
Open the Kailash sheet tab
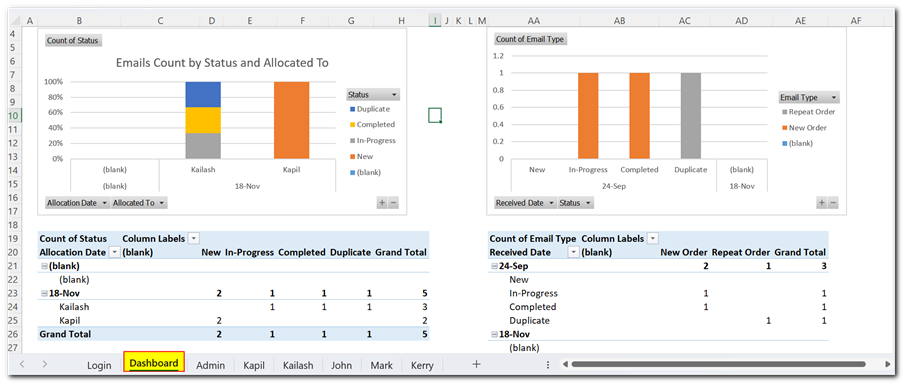pos(298,365)
